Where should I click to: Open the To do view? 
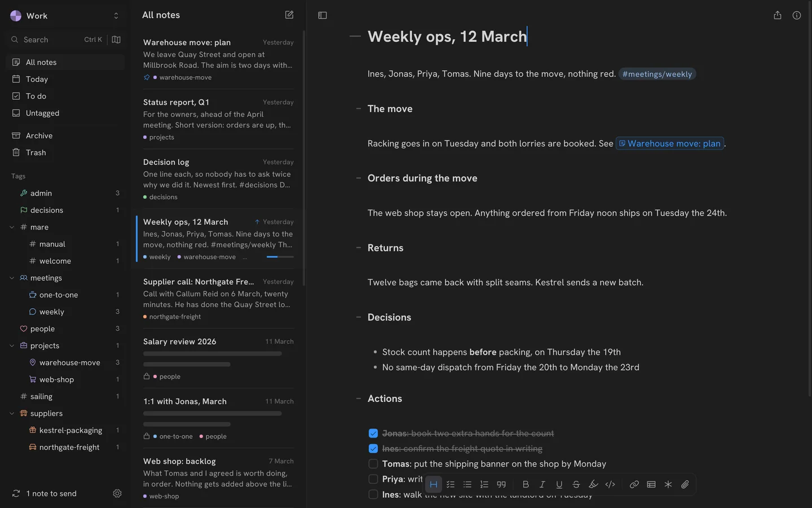pyautogui.click(x=65, y=96)
